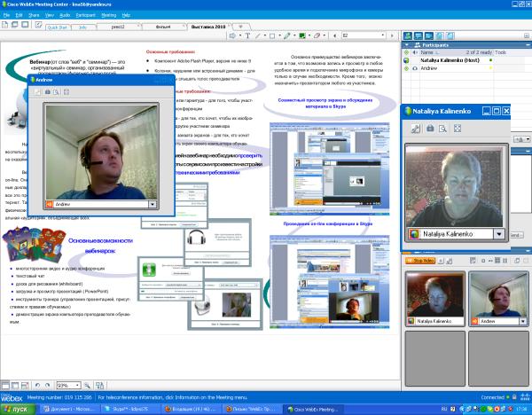Click the thumbnail view icon at the bottom left
The height and width of the screenshot is (415, 532).
15,386
